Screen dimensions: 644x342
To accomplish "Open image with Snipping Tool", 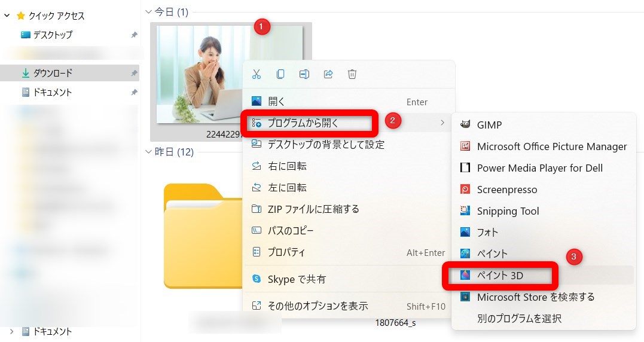I will [508, 211].
